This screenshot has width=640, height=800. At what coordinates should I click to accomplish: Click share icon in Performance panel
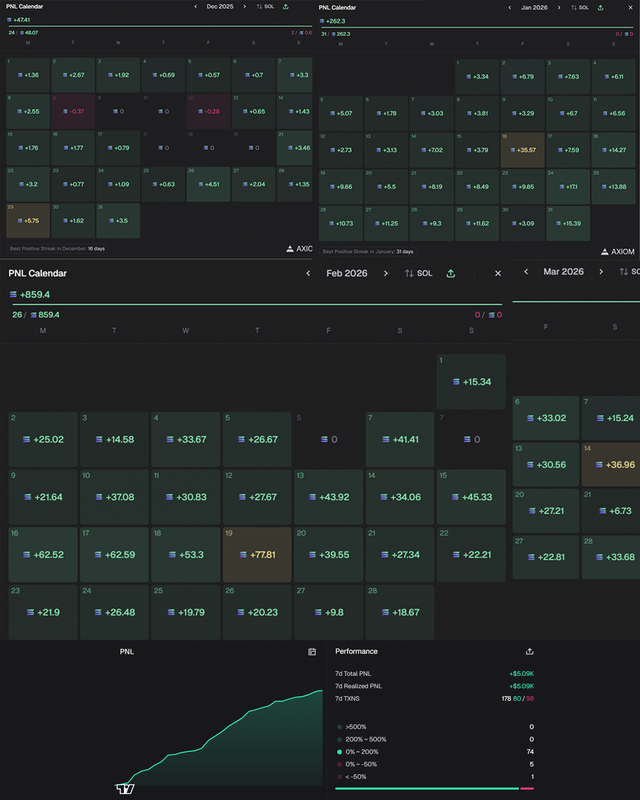point(529,652)
